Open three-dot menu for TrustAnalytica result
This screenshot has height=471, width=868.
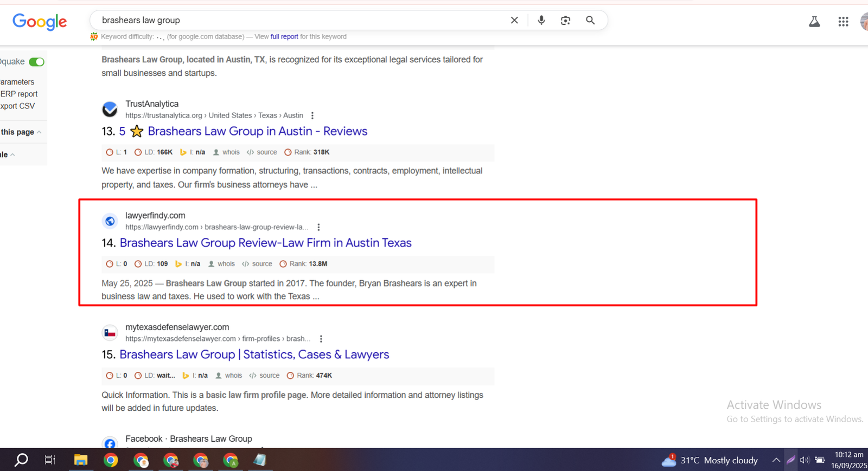pyautogui.click(x=312, y=115)
